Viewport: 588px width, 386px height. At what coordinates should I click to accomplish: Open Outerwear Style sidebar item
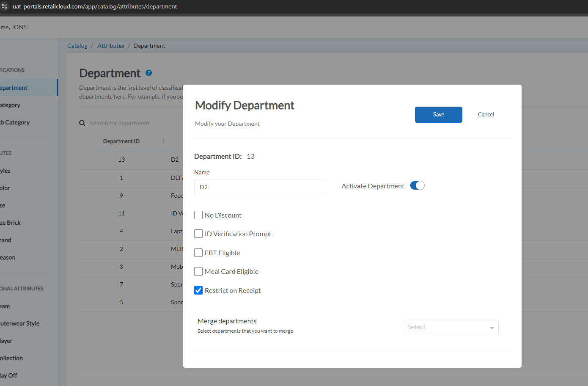click(x=20, y=323)
